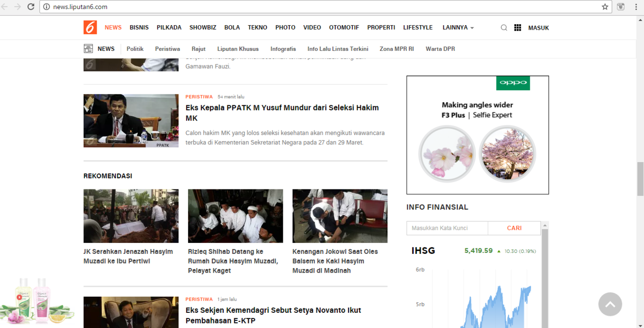Click the Liputan6 orange logo icon
The image size is (644, 328).
(90, 27)
